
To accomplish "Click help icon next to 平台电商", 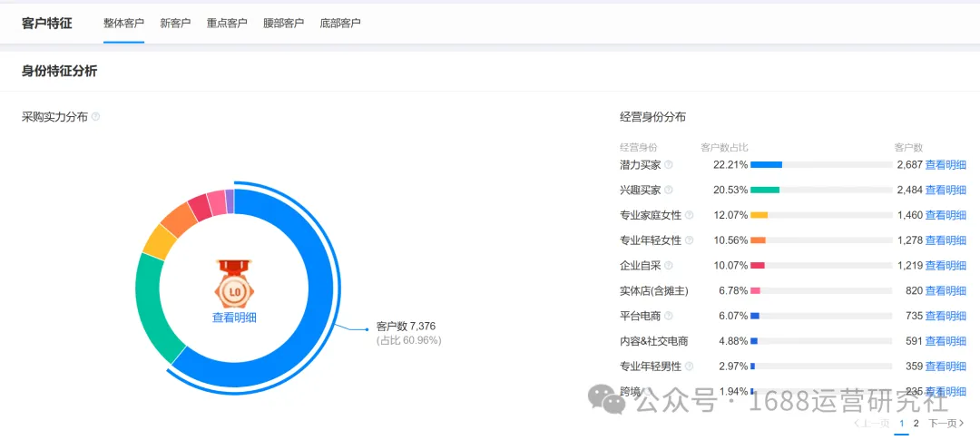I will 669,316.
